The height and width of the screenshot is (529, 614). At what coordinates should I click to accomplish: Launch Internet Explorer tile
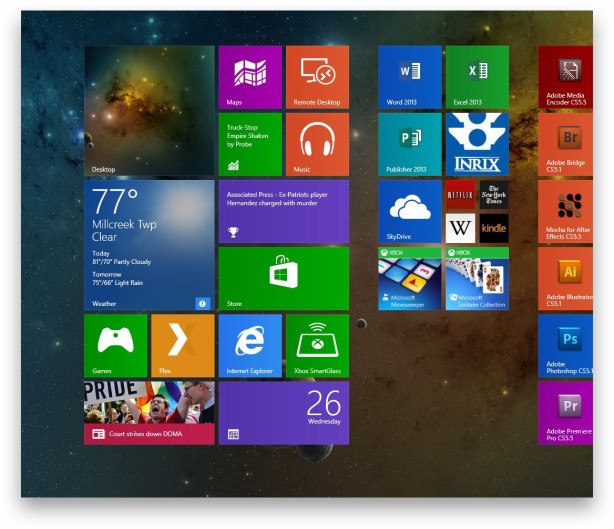point(250,346)
